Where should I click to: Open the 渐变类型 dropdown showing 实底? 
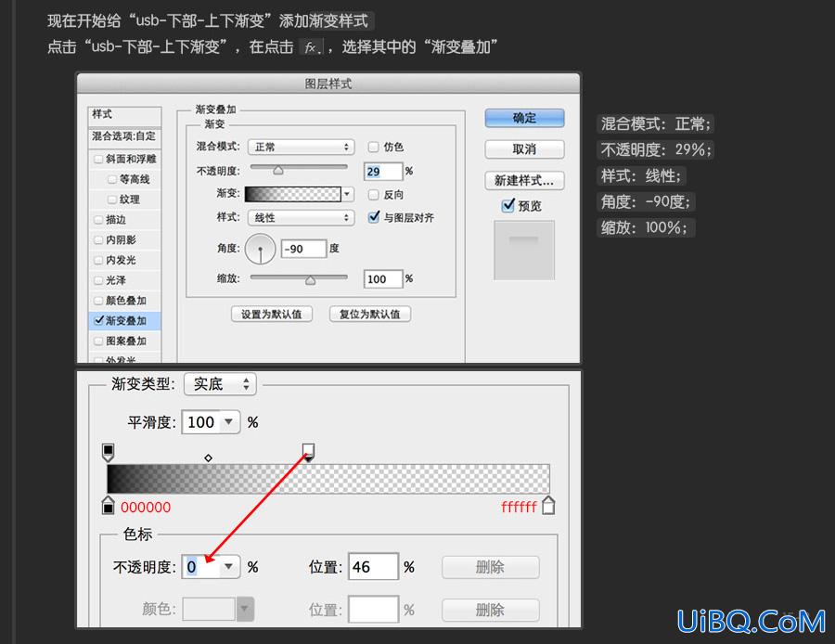(220, 384)
